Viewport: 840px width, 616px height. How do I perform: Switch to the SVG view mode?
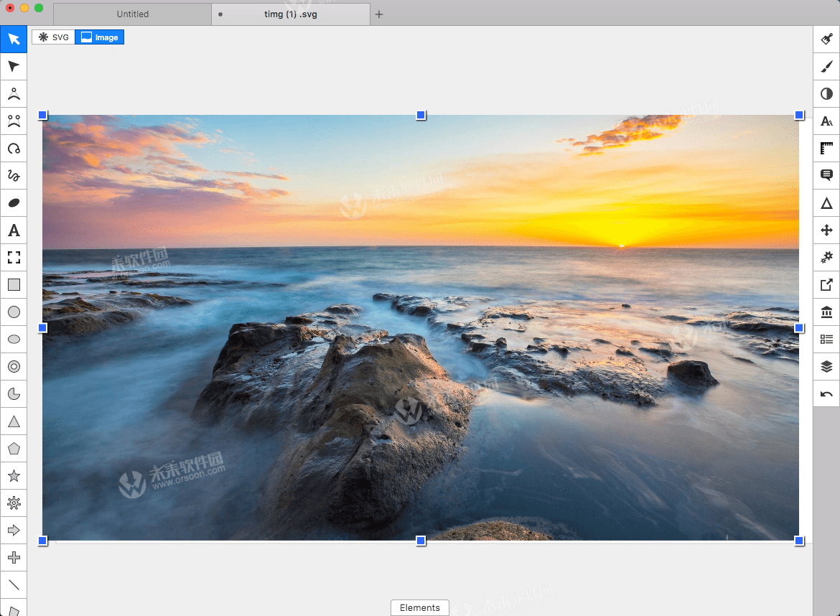pyautogui.click(x=54, y=37)
